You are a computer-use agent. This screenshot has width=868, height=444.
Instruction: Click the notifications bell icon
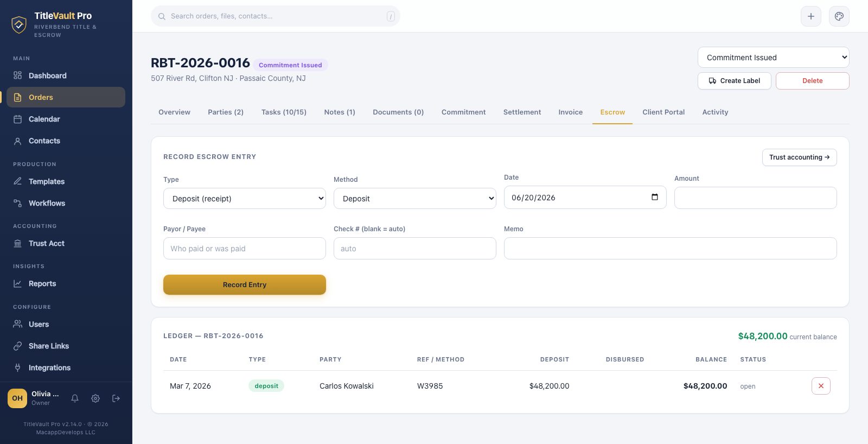(75, 398)
